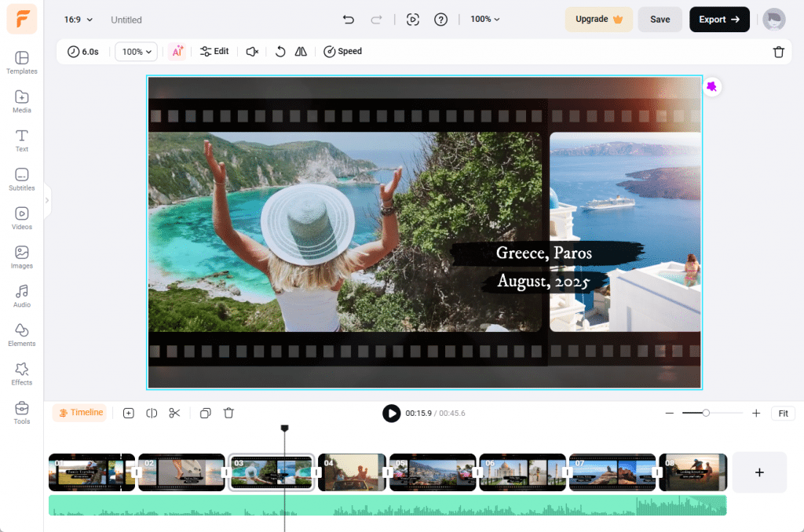Open the 16:9 aspect ratio dropdown
The width and height of the screenshot is (804, 532).
coord(79,20)
